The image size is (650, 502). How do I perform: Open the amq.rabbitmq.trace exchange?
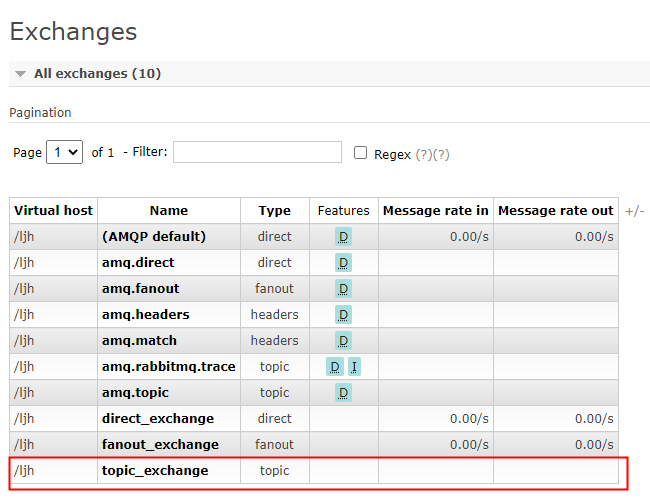[x=169, y=367]
